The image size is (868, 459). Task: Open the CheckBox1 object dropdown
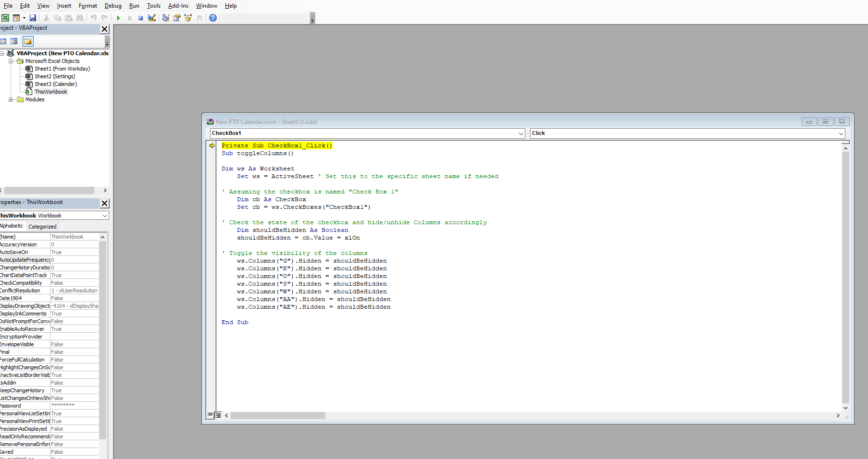coord(521,133)
